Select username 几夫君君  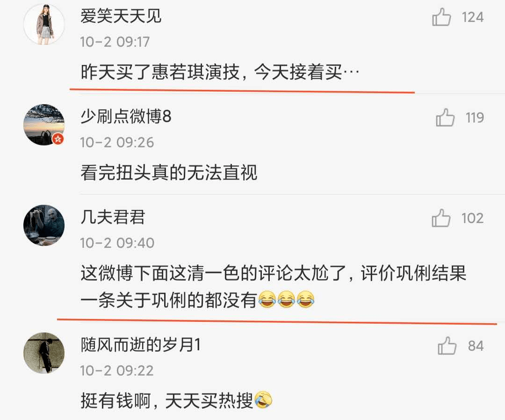[x=113, y=217]
